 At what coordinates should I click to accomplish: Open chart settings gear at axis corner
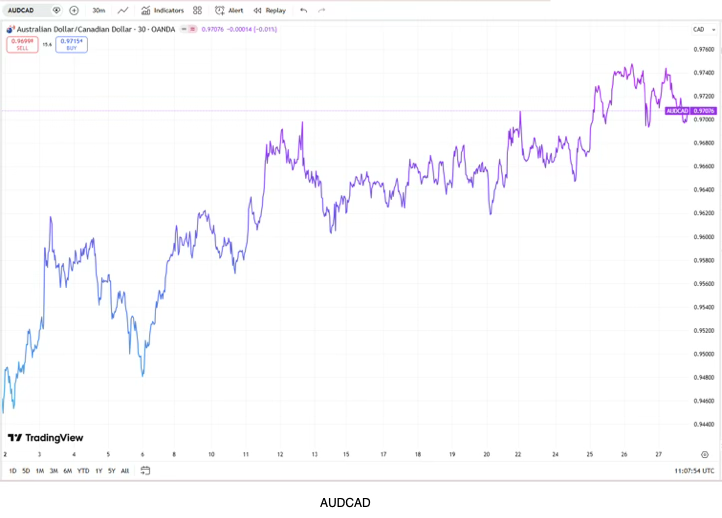tap(704, 454)
